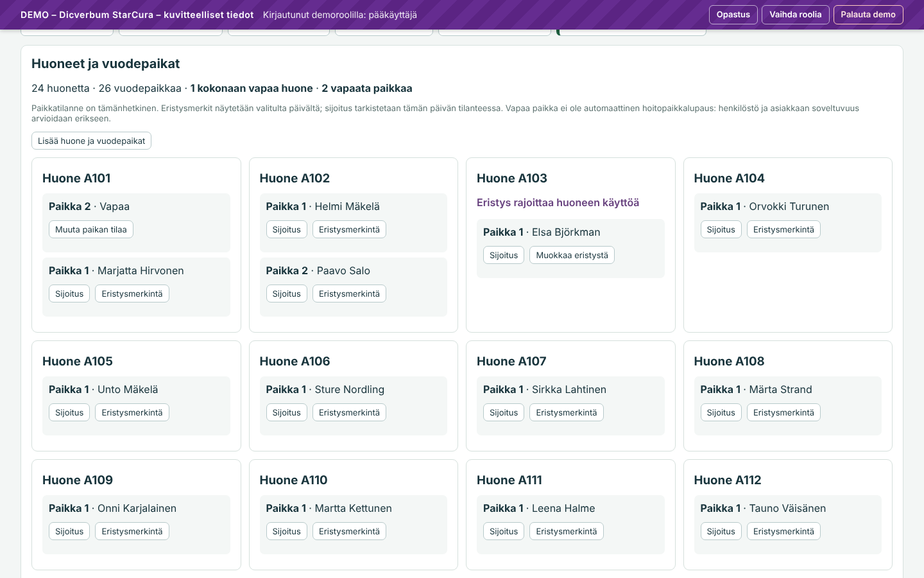Open Sijoitus for Leena Halme

tap(504, 531)
